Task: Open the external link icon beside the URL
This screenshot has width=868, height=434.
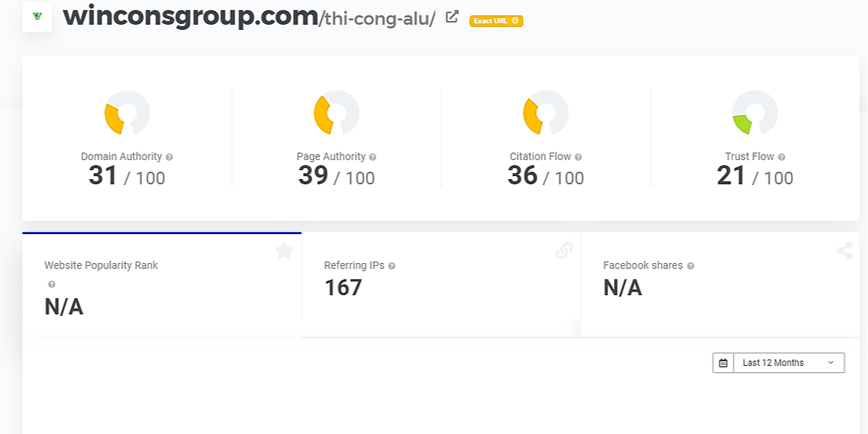Action: click(452, 17)
